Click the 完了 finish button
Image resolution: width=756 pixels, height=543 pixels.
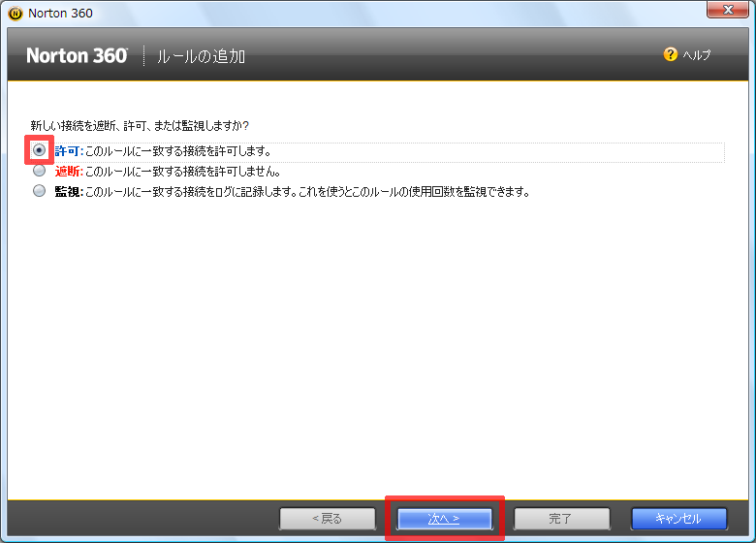click(561, 519)
